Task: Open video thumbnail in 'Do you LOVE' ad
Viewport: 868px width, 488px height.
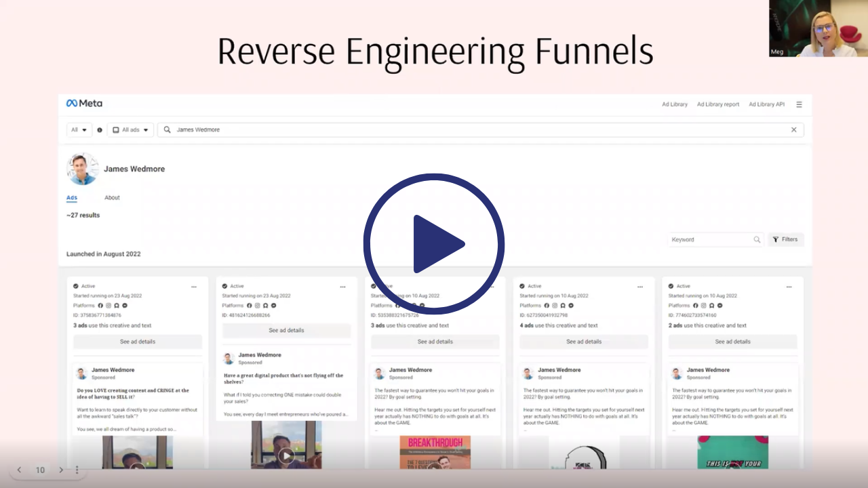Action: click(138, 452)
